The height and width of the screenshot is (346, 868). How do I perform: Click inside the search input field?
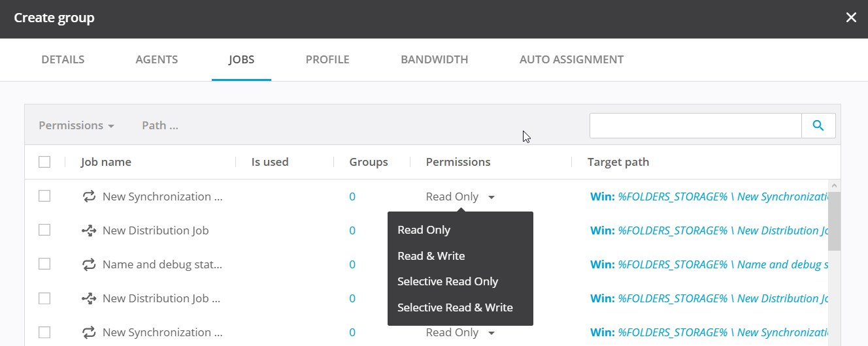pos(695,126)
